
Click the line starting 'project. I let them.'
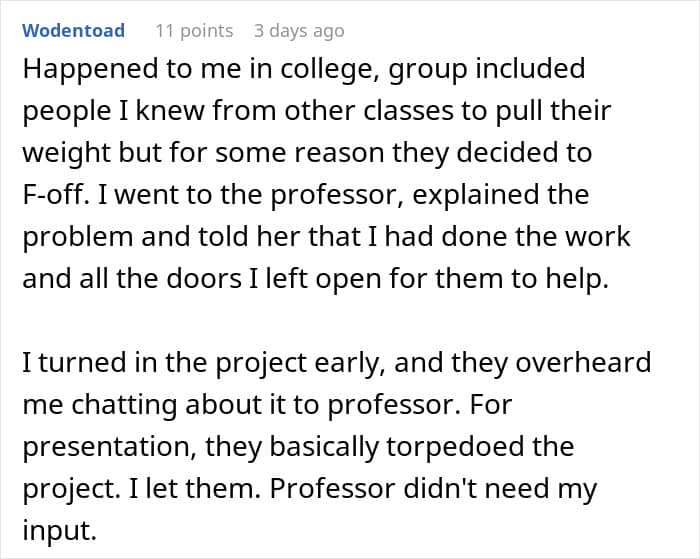click(x=309, y=489)
